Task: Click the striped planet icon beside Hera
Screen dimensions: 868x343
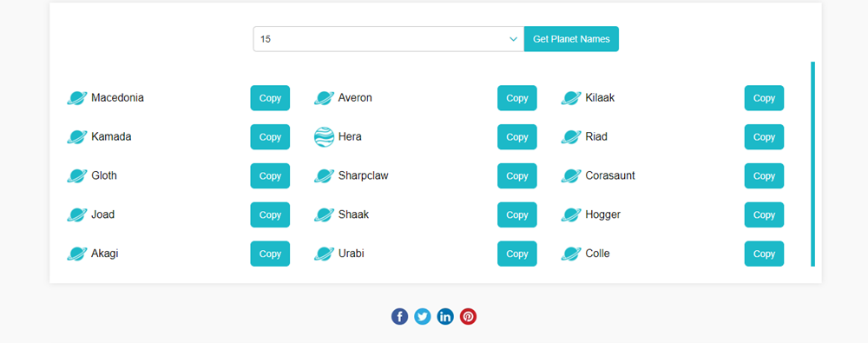Action: coord(324,137)
